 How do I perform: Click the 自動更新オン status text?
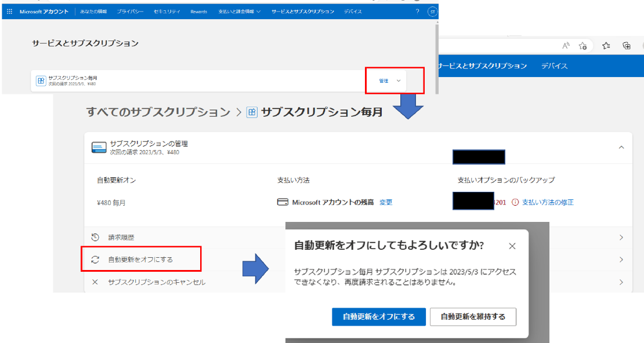coord(116,180)
